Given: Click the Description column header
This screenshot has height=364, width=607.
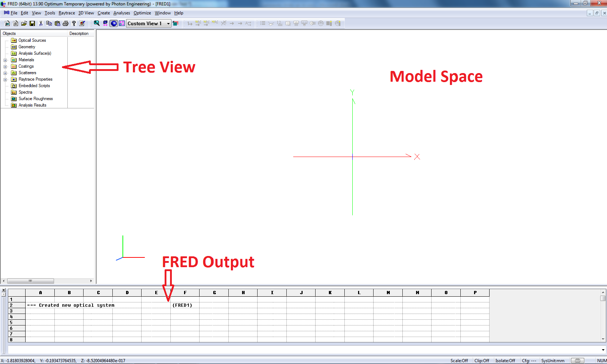Looking at the screenshot, I should 79,33.
